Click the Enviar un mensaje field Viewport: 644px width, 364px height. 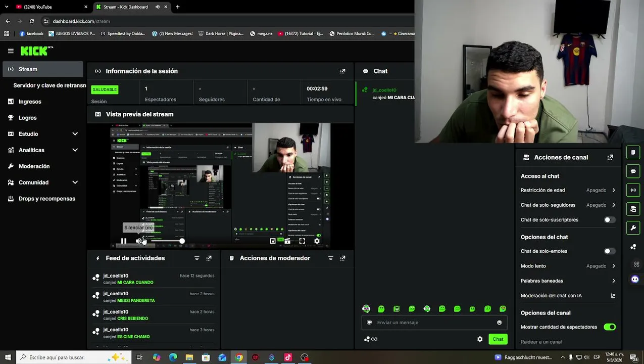434,323
